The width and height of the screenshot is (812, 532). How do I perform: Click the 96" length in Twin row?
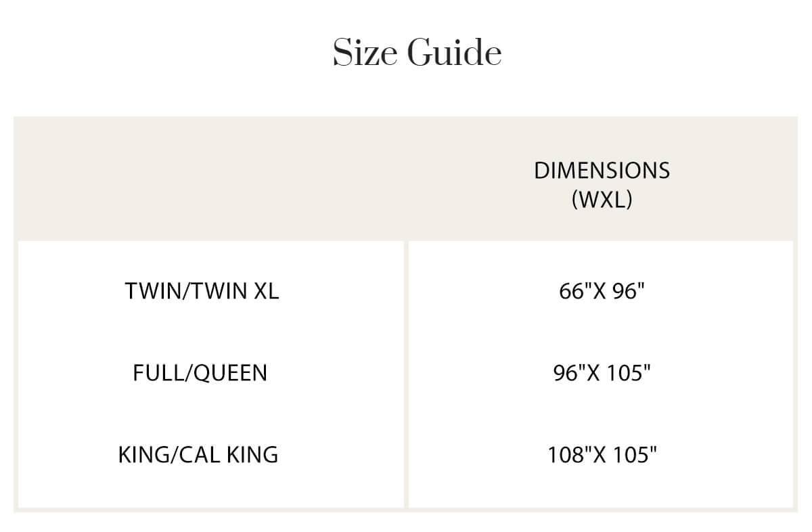[x=629, y=292]
